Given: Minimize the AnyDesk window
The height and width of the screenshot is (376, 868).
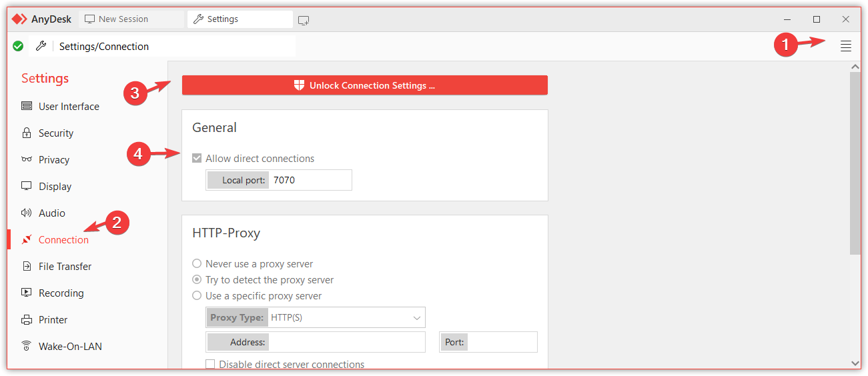Looking at the screenshot, I should tap(787, 19).
